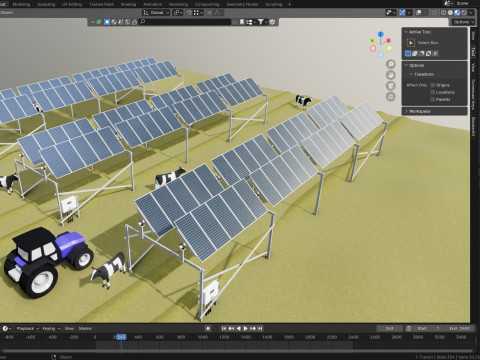Toggle perspective/orthographic grid button

click(391, 97)
